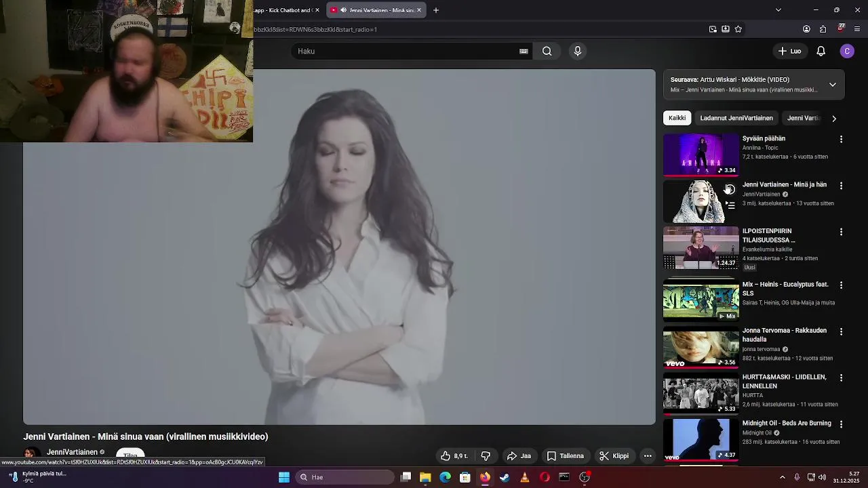Bookmark this page with star icon
Image resolution: width=868 pixels, height=488 pixels.
[x=738, y=29]
